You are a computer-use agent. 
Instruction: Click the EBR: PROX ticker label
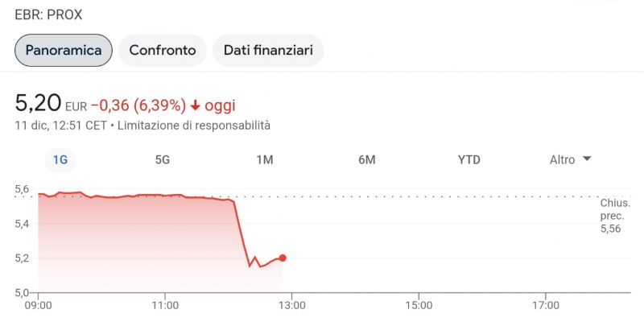pos(48,15)
